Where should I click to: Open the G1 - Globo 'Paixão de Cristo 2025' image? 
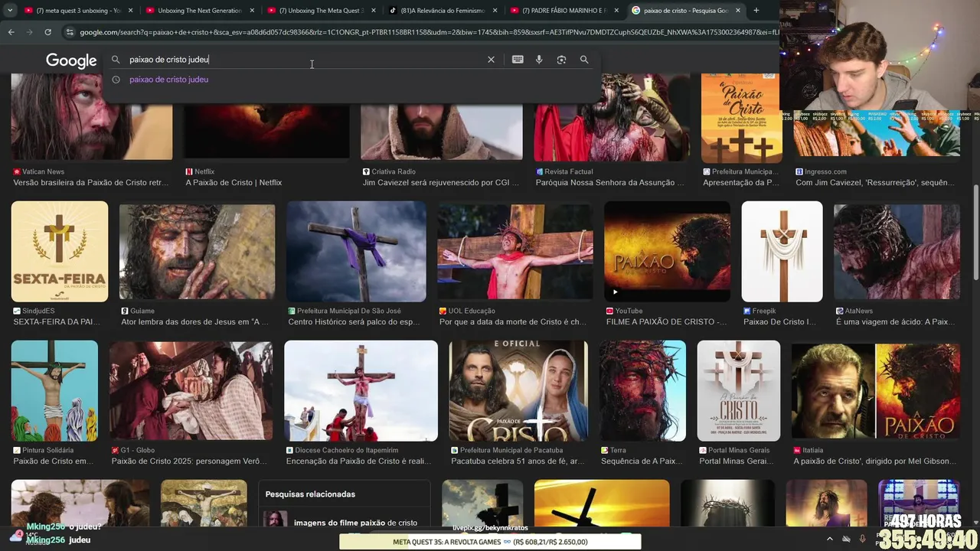(191, 390)
